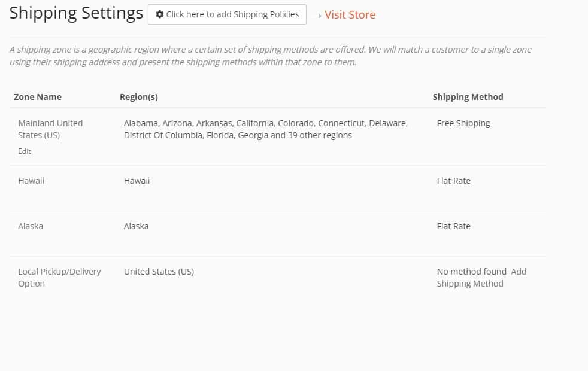Click Flat Rate method in Alaska row
The width and height of the screenshot is (588, 371).
(453, 226)
